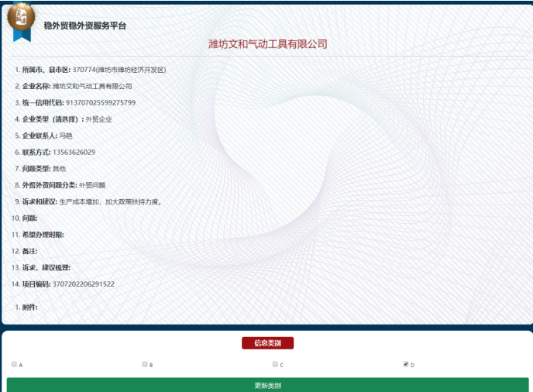Select phone number 13563626029
Image resolution: width=533 pixels, height=392 pixels.
(x=74, y=153)
